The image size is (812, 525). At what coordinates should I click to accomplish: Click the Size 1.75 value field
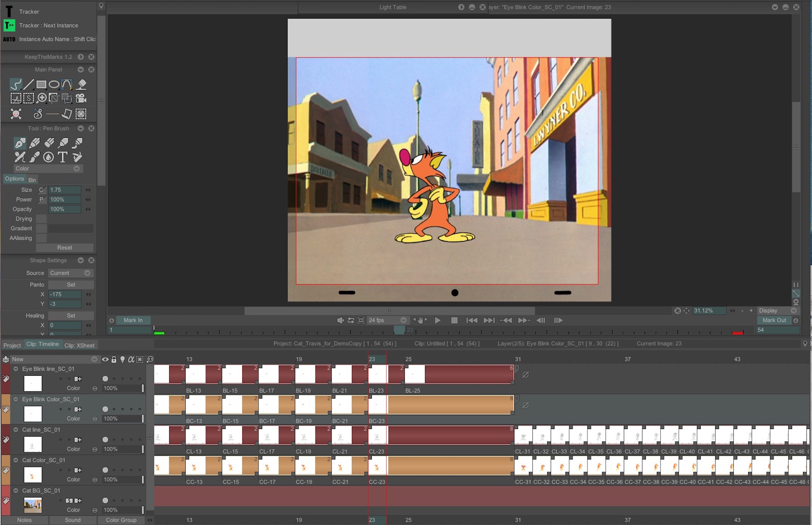point(64,190)
